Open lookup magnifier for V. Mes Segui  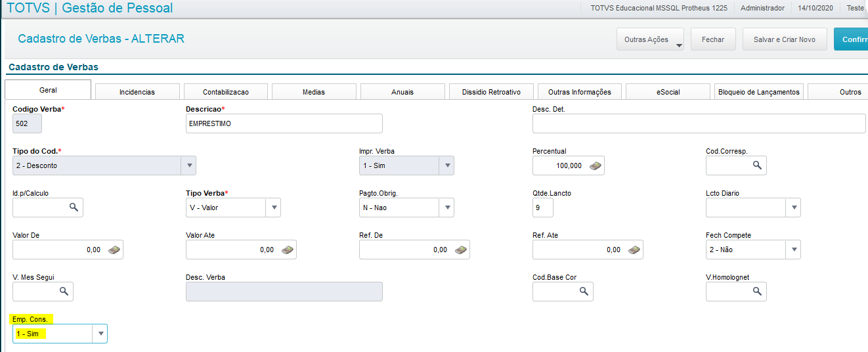pos(64,292)
